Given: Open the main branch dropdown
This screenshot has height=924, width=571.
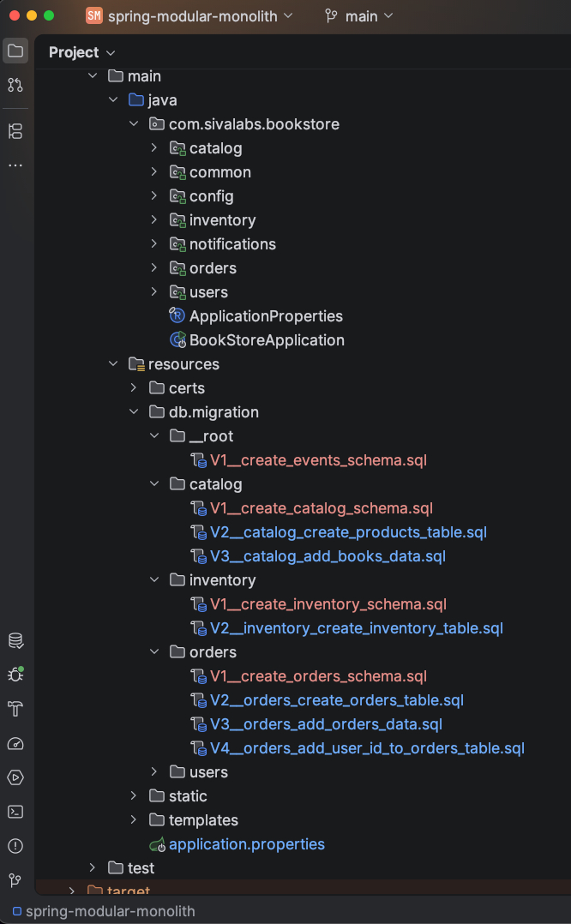Looking at the screenshot, I should [x=359, y=15].
